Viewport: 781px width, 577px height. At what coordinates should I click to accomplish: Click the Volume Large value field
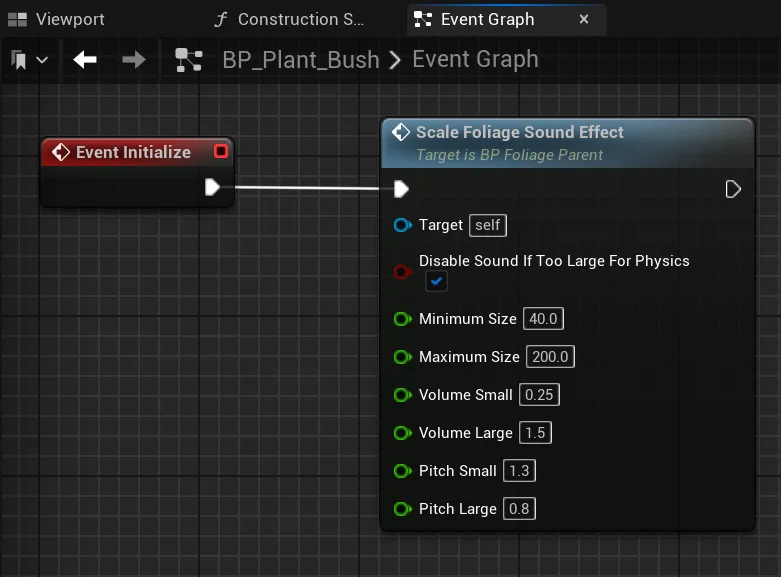coord(536,433)
